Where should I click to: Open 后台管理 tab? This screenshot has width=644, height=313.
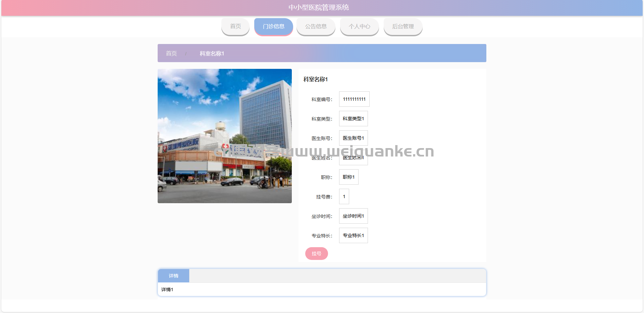coord(403,27)
